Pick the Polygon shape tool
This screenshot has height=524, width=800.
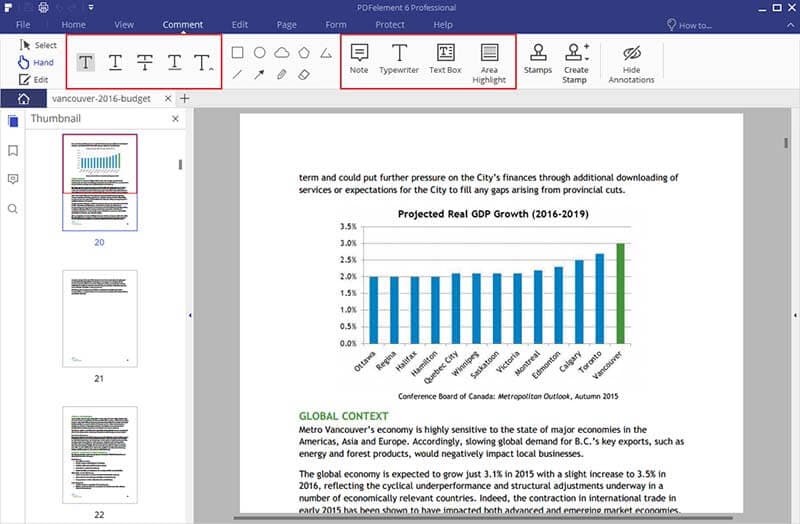304,53
